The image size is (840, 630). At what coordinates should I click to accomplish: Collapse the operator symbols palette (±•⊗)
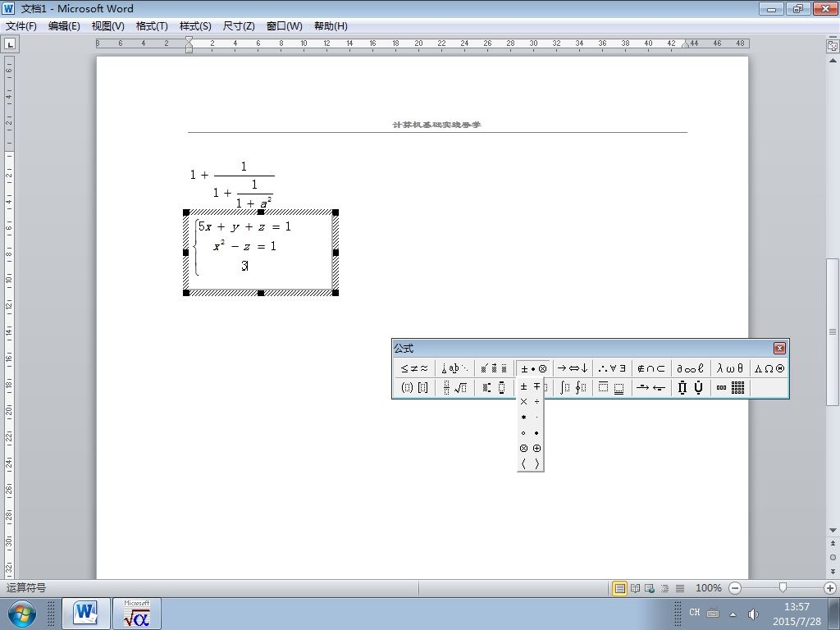(533, 368)
